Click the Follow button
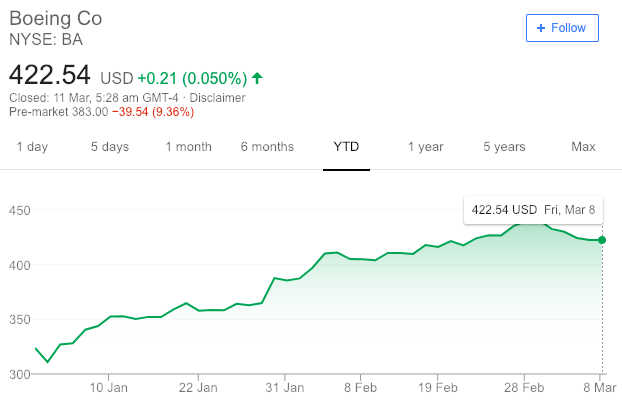622x410 pixels. tap(562, 28)
